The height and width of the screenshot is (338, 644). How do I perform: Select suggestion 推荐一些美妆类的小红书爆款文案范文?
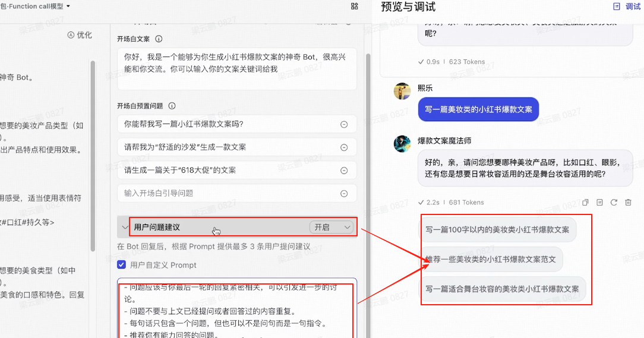pyautogui.click(x=491, y=259)
